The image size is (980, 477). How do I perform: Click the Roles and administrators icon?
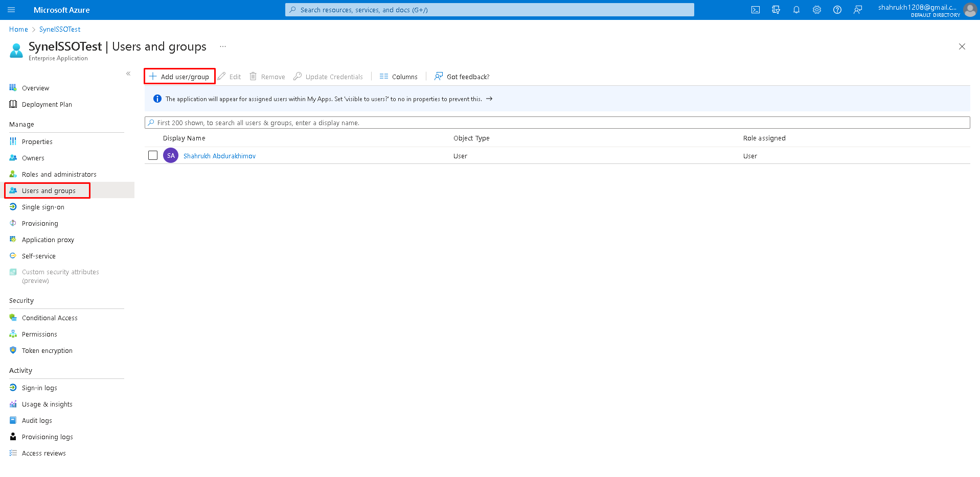[x=13, y=174]
